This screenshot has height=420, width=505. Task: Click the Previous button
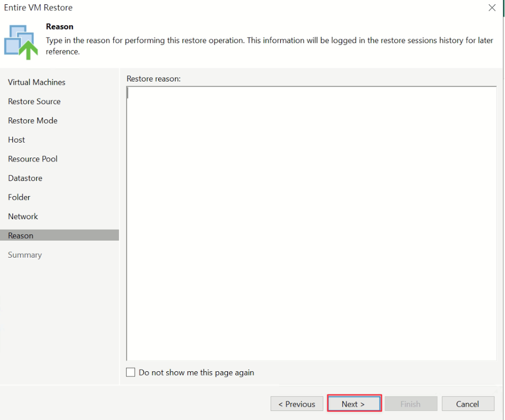coord(296,404)
